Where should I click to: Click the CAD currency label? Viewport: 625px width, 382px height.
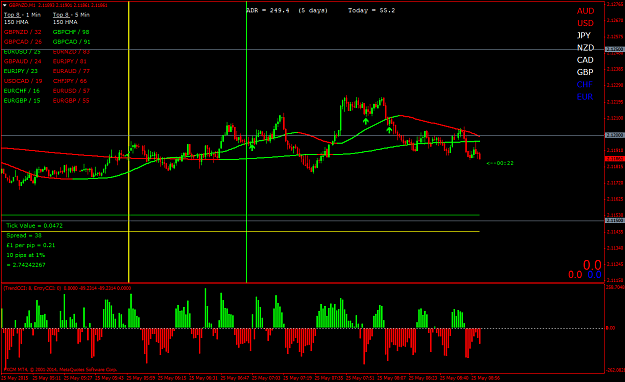585,60
